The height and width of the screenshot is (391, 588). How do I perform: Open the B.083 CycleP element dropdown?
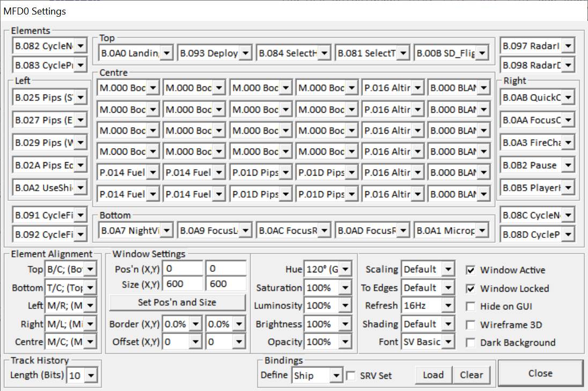click(x=49, y=66)
